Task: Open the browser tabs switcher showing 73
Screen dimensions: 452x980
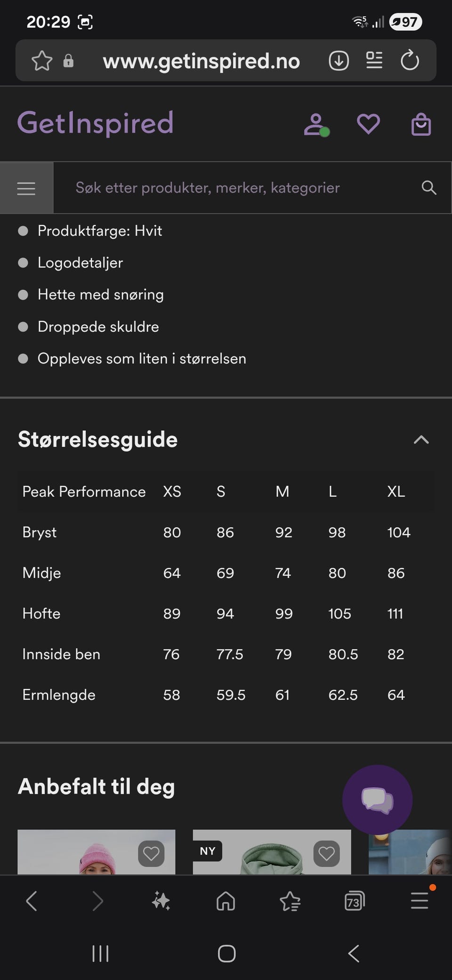Action: tap(355, 901)
